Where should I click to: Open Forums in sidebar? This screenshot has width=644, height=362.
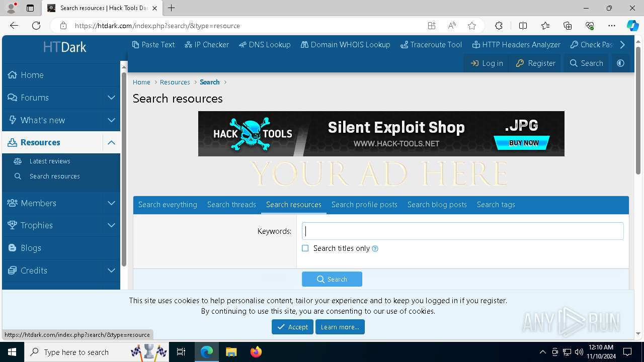point(35,98)
